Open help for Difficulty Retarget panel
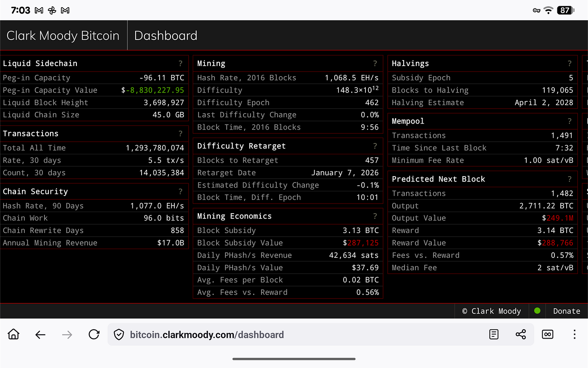 [375, 146]
